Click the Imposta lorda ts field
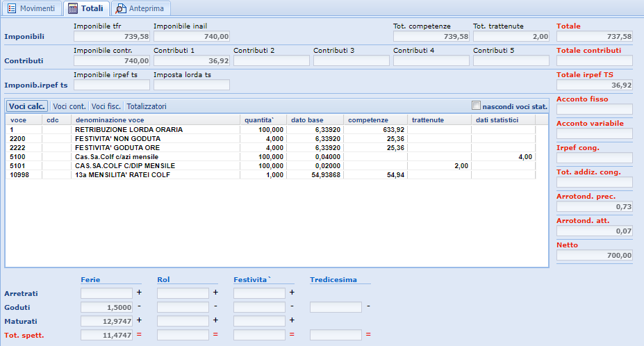 [191, 85]
